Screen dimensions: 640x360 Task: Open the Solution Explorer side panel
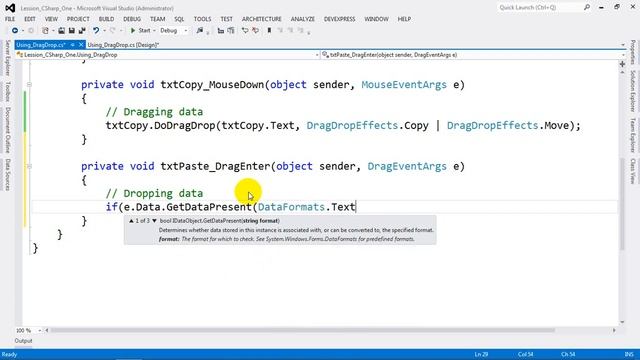coord(633,91)
